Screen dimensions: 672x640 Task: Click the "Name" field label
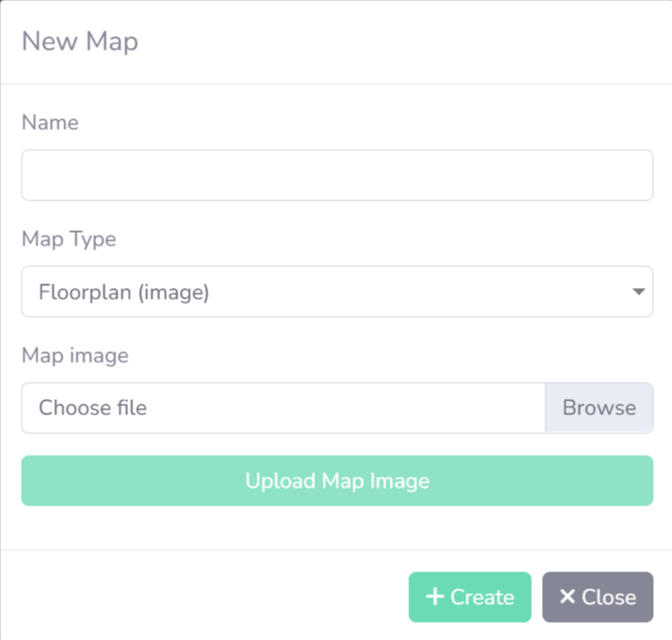coord(50,123)
